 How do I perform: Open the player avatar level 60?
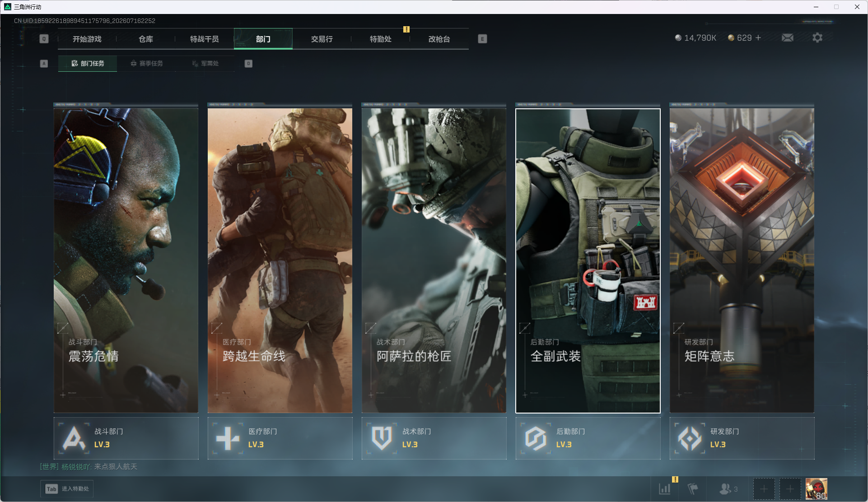pyautogui.click(x=817, y=489)
